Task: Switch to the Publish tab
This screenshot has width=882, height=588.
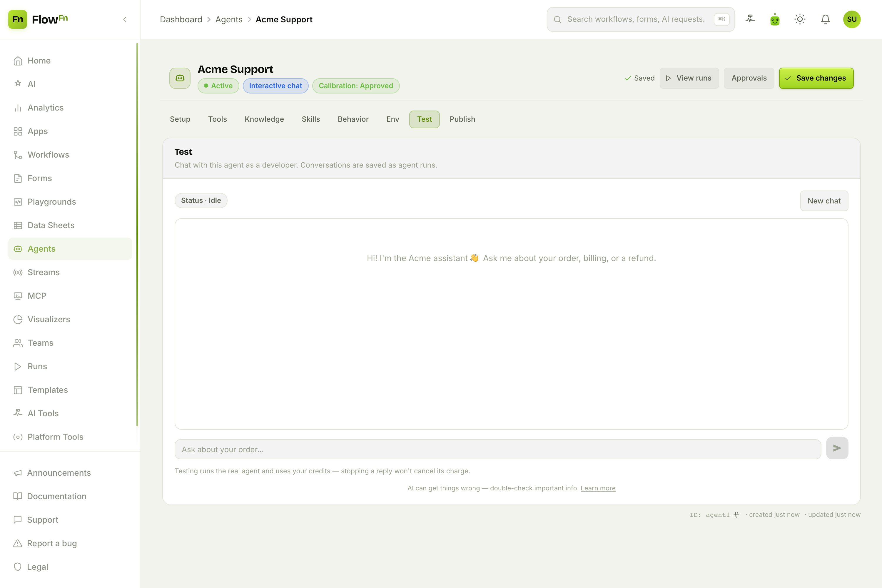Action: 462,119
